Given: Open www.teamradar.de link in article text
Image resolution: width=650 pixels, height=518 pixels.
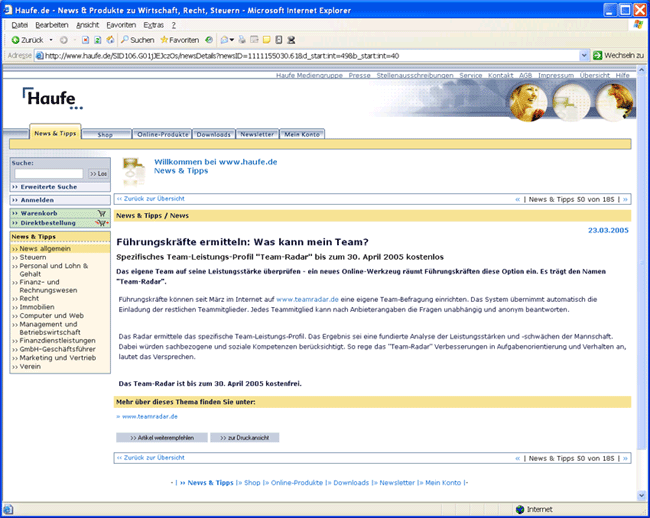Looking at the screenshot, I should [x=307, y=299].
